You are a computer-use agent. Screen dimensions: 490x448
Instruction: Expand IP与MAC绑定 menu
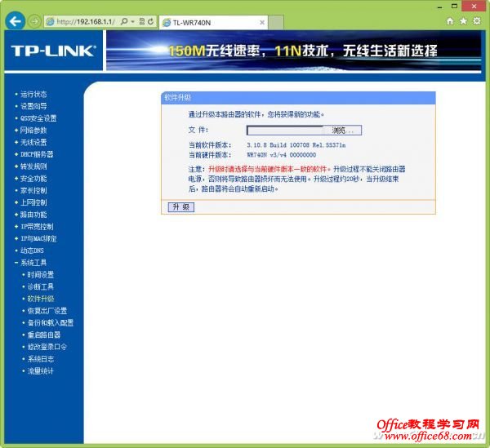coord(38,238)
